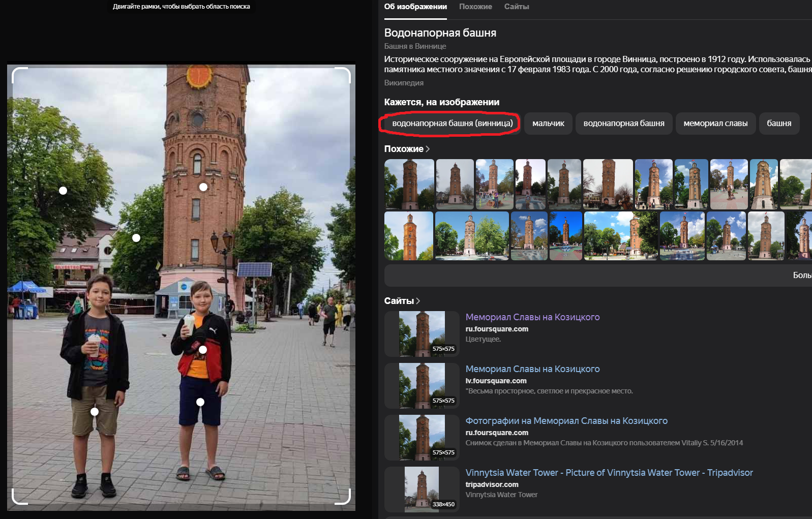Click the «tripadvisor.com» domain text
Screen dimensions: 812x519
492,484
